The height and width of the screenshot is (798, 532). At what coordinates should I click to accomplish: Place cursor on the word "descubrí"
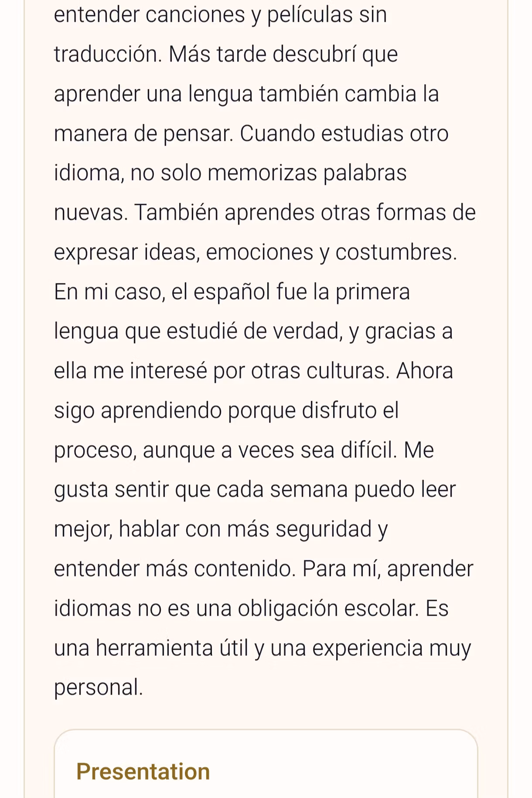314,55
